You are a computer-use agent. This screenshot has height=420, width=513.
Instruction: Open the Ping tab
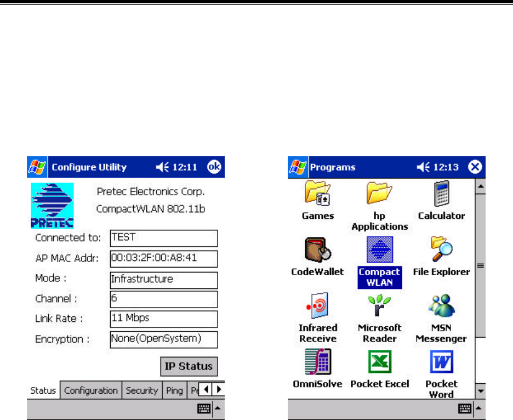(174, 390)
